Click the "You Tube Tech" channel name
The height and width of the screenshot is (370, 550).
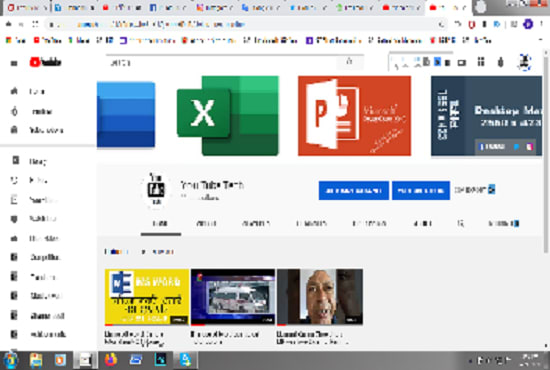pos(212,185)
